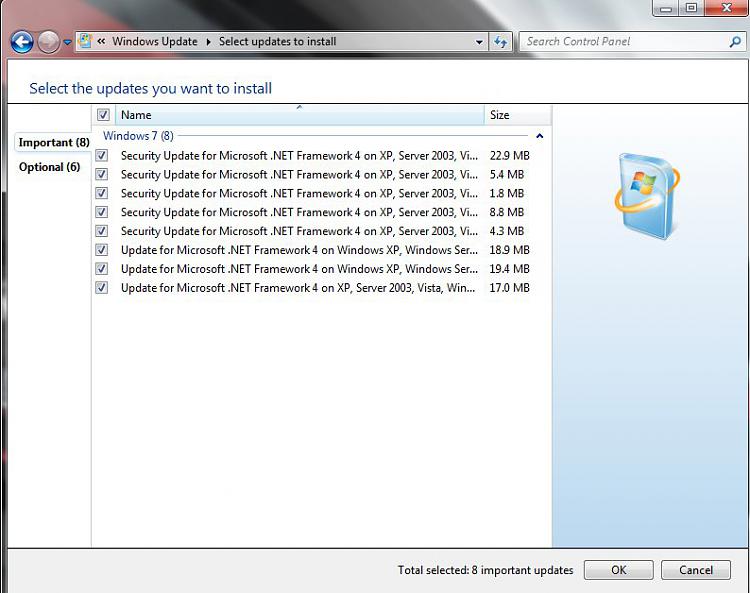Collapse the Windows 7 (8) group
The height and width of the screenshot is (593, 750).
point(540,136)
